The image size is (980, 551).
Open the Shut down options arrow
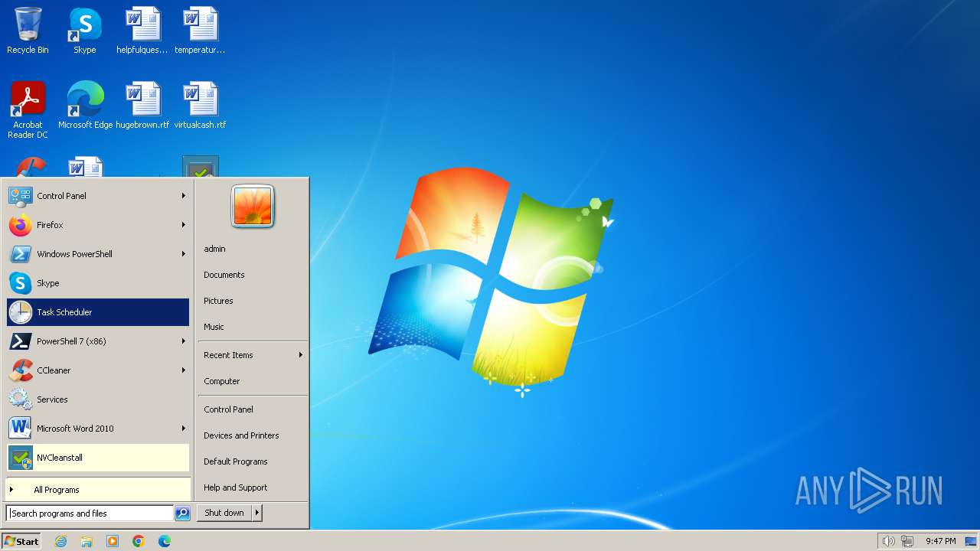coord(257,513)
